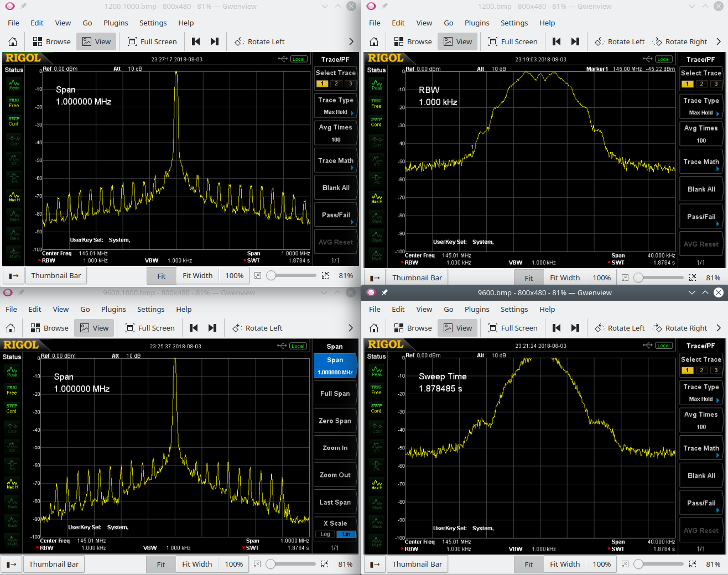728x575 pixels.
Task: Go to previous image in 9600.1000.bmp window
Action: pyautogui.click(x=194, y=328)
